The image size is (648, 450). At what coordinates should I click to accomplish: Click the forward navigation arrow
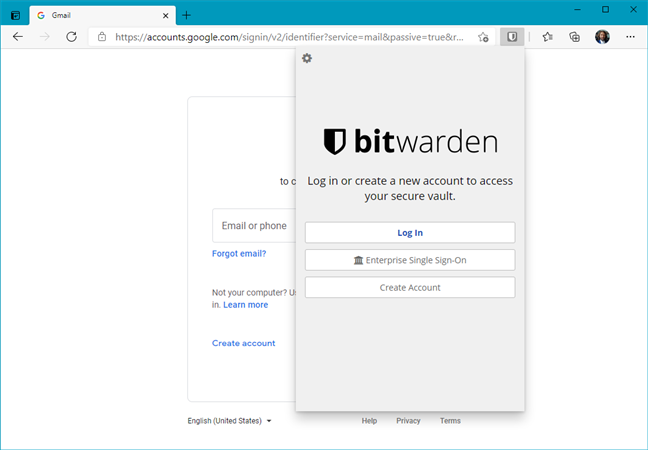tap(45, 37)
